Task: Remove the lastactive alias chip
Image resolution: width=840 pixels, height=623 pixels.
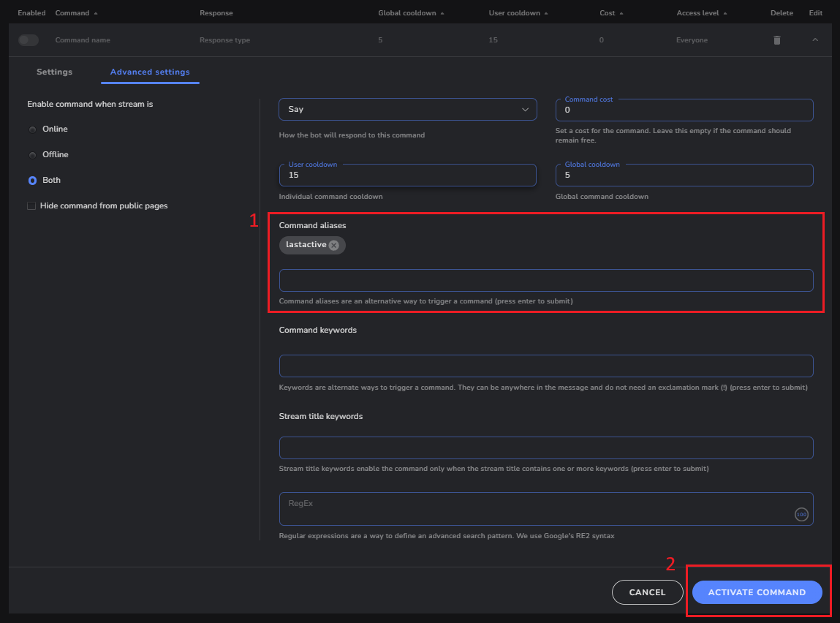Action: (334, 246)
